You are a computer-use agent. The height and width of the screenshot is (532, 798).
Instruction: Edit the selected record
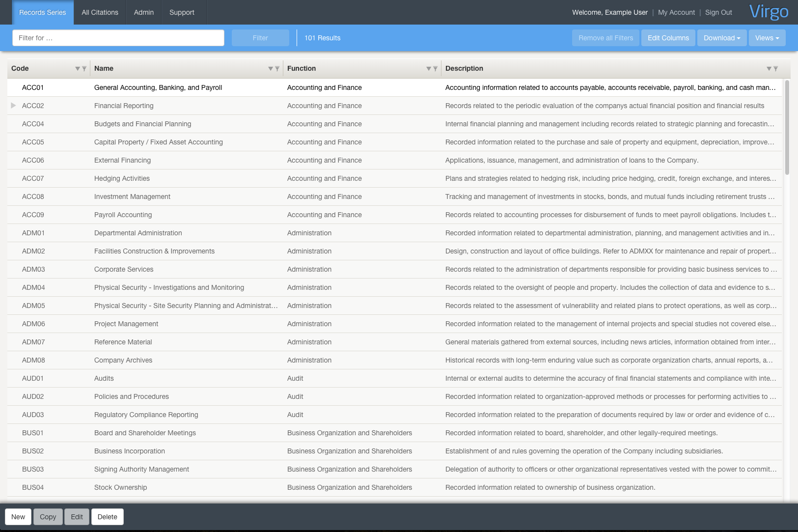(x=77, y=517)
